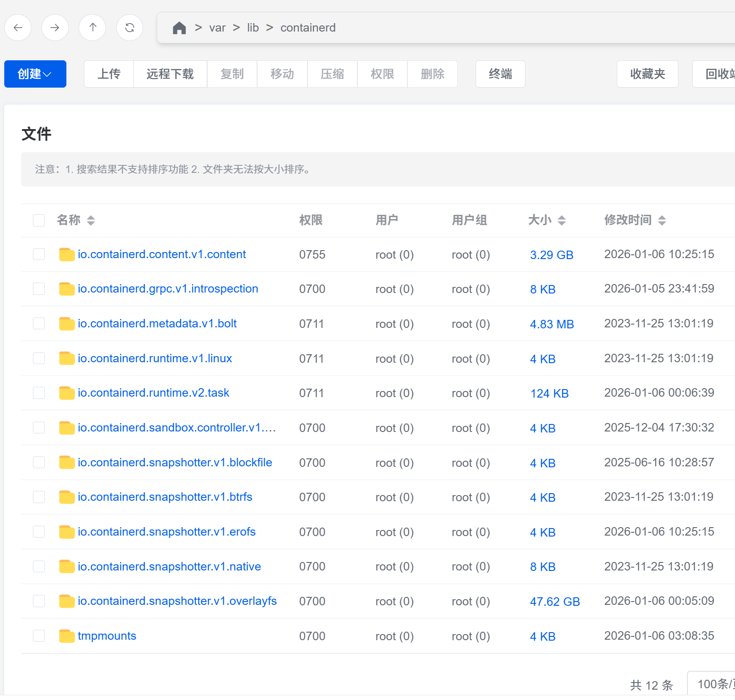This screenshot has width=735, height=700.
Task: Open the io.containerd.runtime.v2.task folder link
Action: [153, 393]
